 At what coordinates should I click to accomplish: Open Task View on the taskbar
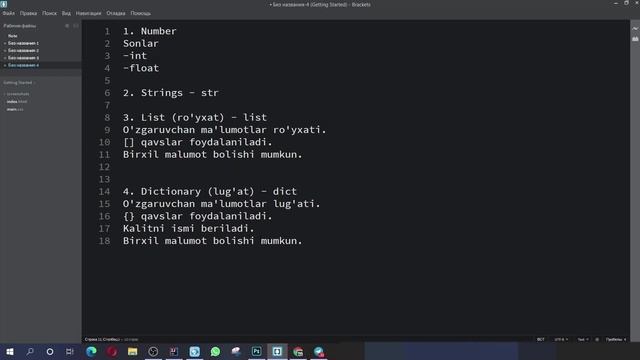[70, 351]
